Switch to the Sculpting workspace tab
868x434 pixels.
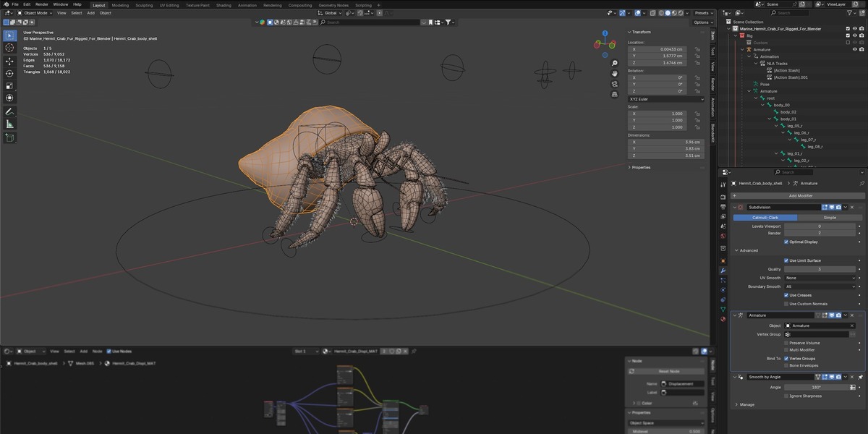pos(144,5)
